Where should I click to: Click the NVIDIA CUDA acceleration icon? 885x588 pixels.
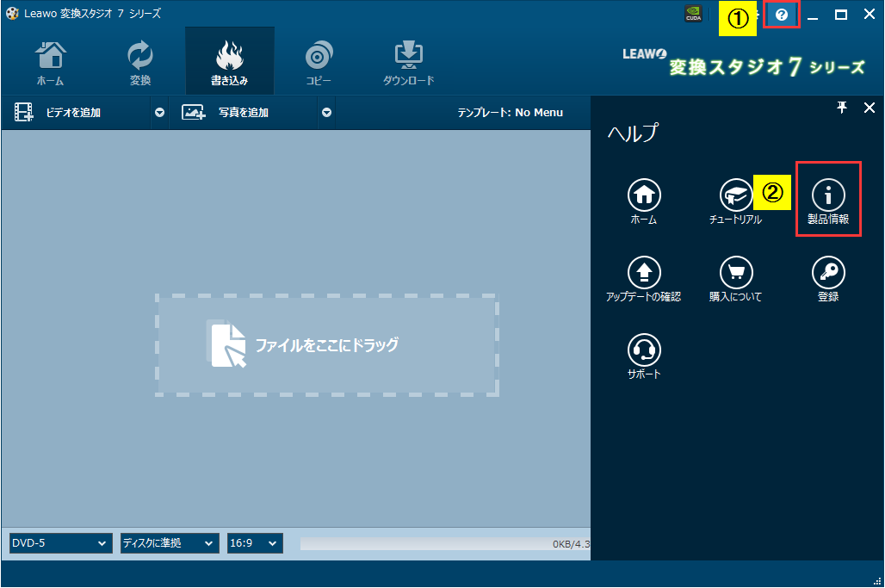coord(694,15)
